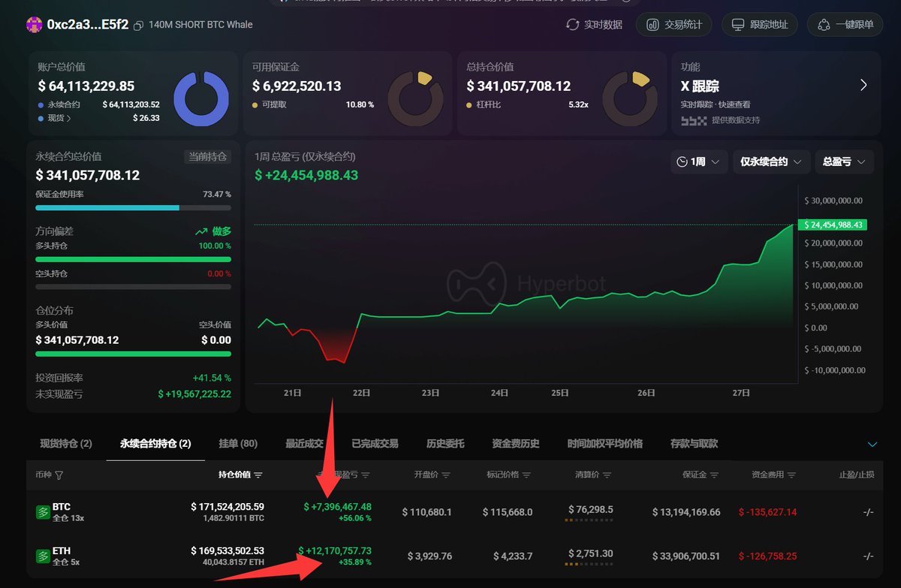Click BTC liquidation price $76,298.5

(591, 509)
